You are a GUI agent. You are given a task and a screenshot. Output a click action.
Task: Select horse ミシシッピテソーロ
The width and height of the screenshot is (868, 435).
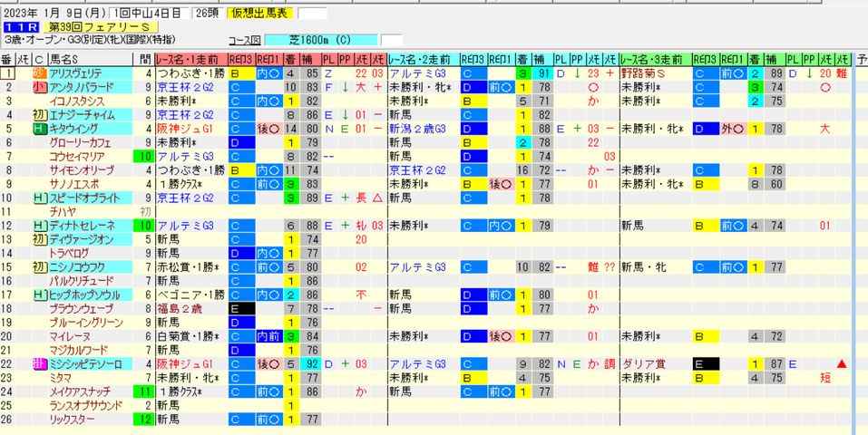90,363
